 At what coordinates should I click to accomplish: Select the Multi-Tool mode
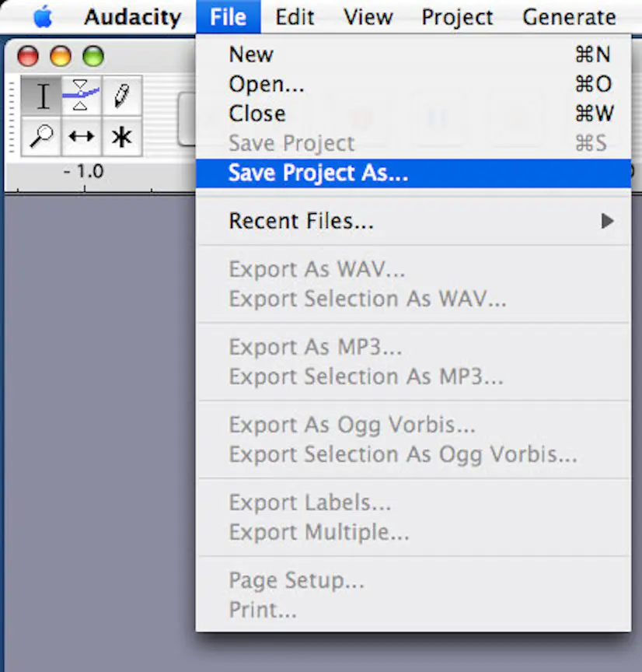(120, 137)
